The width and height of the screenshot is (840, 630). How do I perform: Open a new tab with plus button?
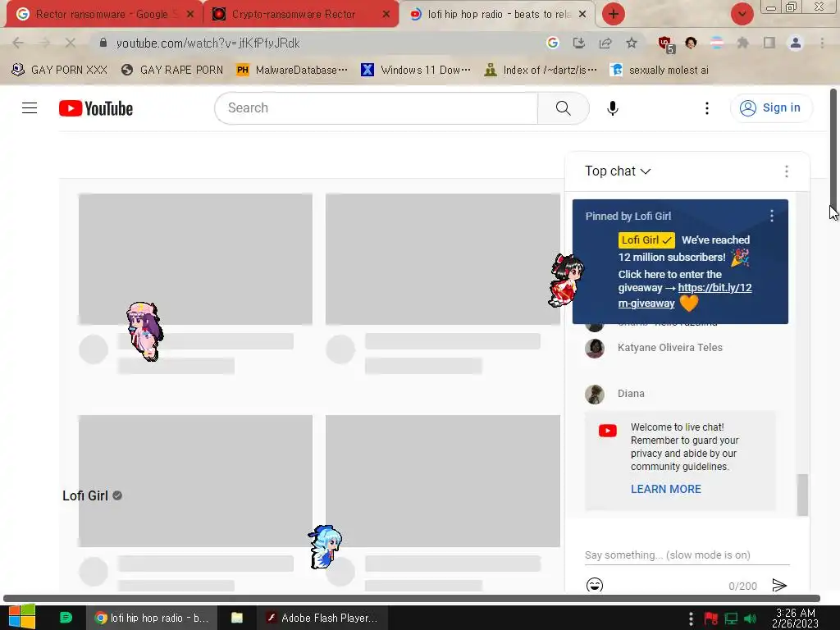click(x=614, y=14)
